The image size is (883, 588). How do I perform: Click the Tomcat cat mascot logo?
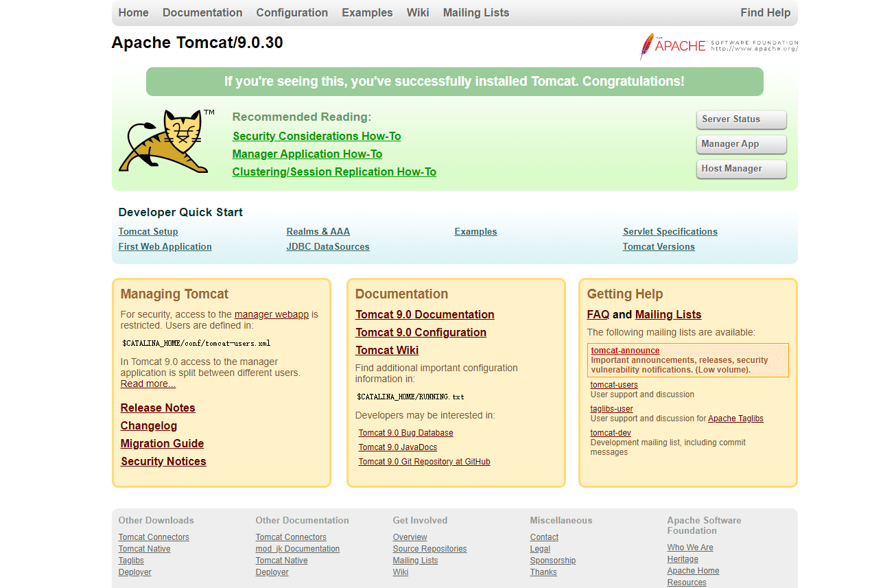point(165,141)
